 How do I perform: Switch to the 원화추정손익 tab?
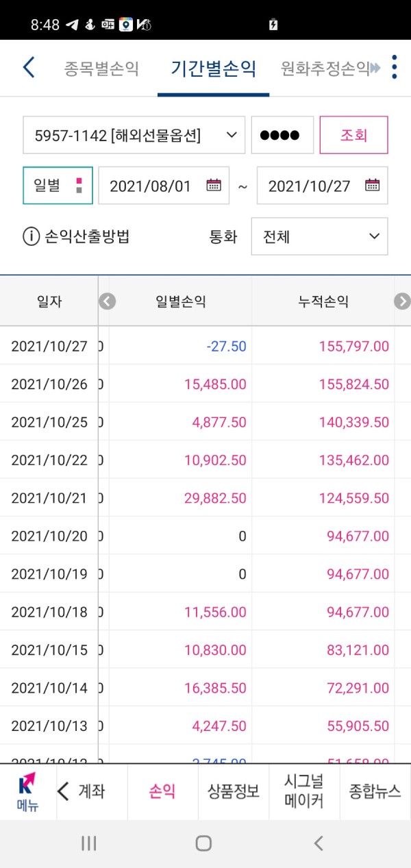point(325,68)
